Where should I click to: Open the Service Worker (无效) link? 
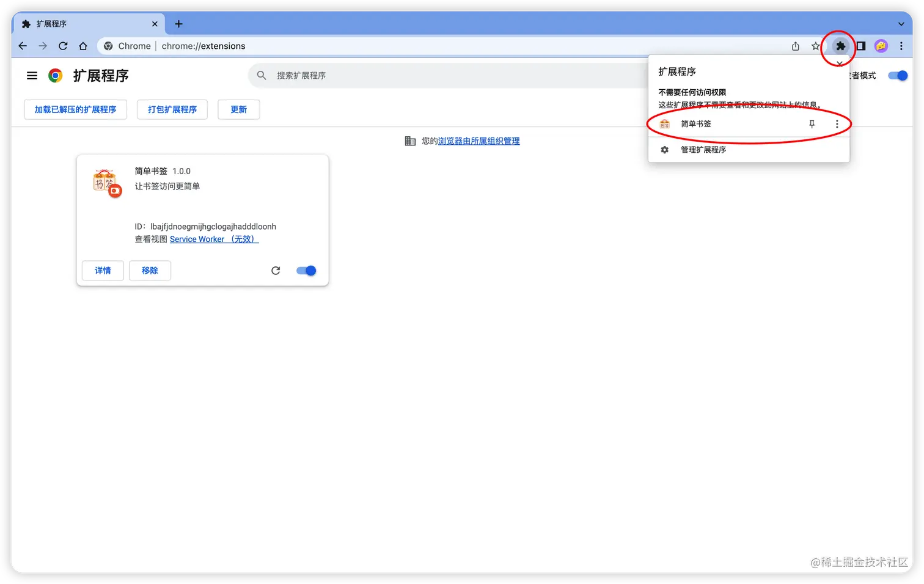pos(215,239)
